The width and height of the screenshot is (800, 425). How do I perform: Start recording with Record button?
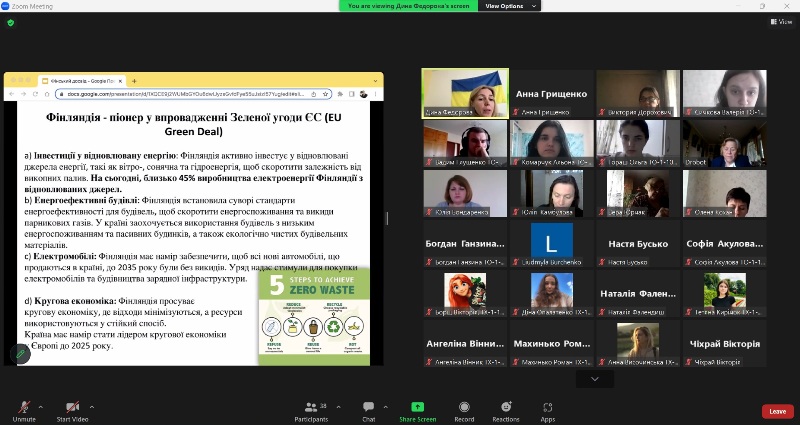pyautogui.click(x=464, y=410)
